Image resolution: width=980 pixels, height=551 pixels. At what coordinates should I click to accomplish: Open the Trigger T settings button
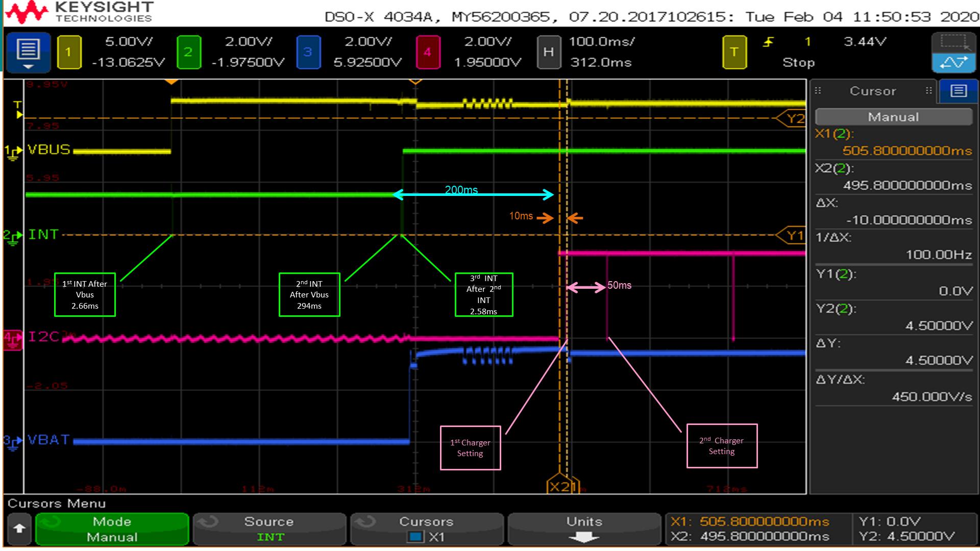734,52
